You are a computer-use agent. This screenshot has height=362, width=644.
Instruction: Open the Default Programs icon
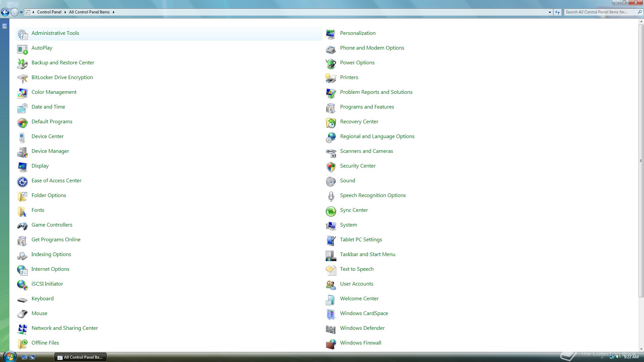pos(22,123)
